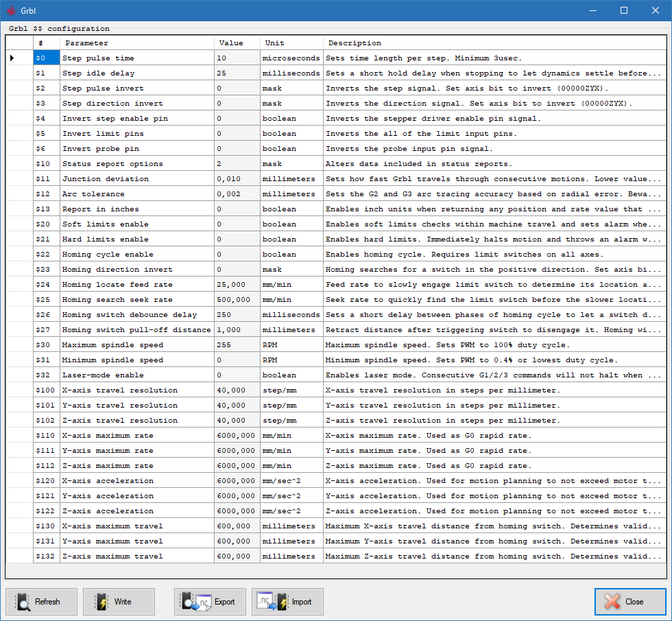Select the Invert probe pin parameter

pos(137,148)
